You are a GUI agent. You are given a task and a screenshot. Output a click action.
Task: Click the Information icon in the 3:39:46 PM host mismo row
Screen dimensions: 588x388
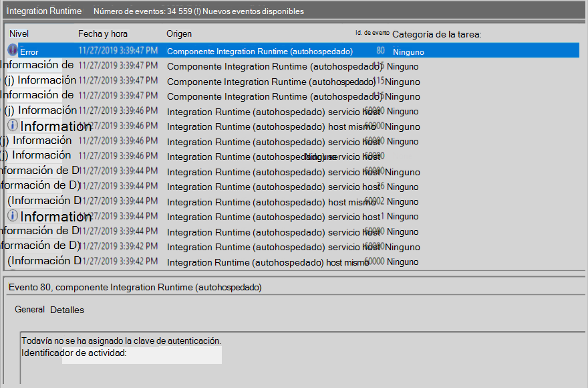[x=13, y=125]
